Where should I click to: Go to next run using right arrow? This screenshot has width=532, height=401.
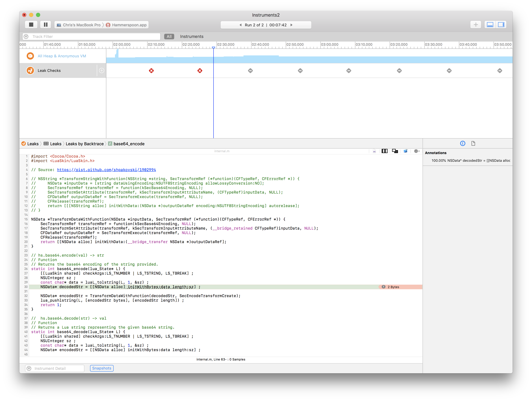pos(291,25)
